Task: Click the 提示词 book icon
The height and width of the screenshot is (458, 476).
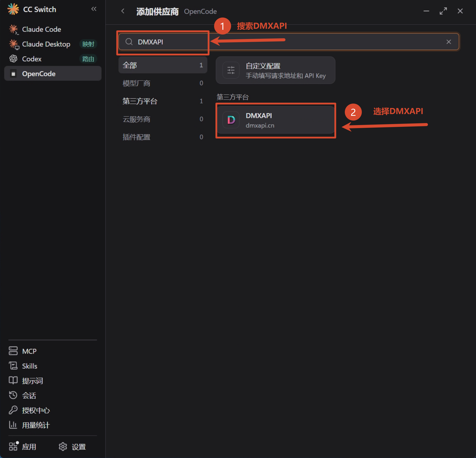Action: 13,380
